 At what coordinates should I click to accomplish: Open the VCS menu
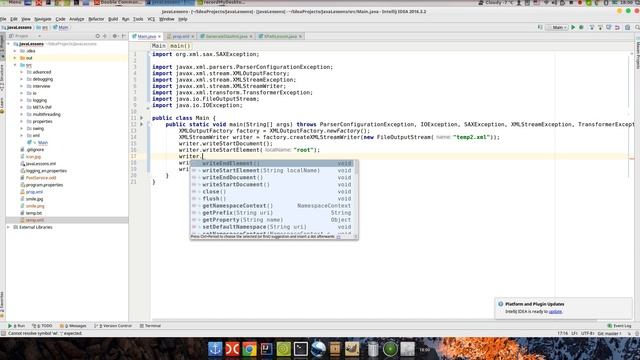[x=151, y=19]
